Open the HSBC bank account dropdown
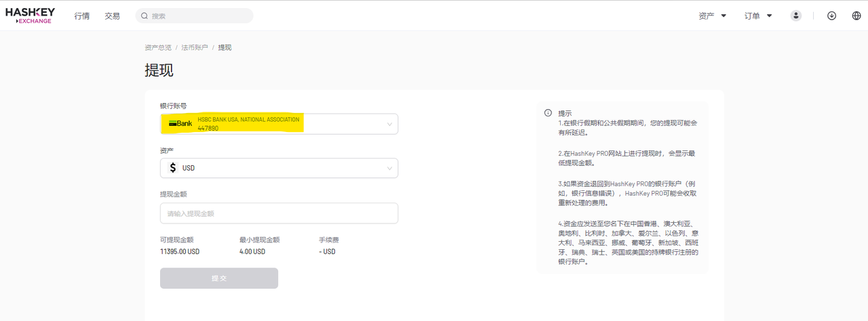Image resolution: width=868 pixels, height=321 pixels. pos(279,124)
